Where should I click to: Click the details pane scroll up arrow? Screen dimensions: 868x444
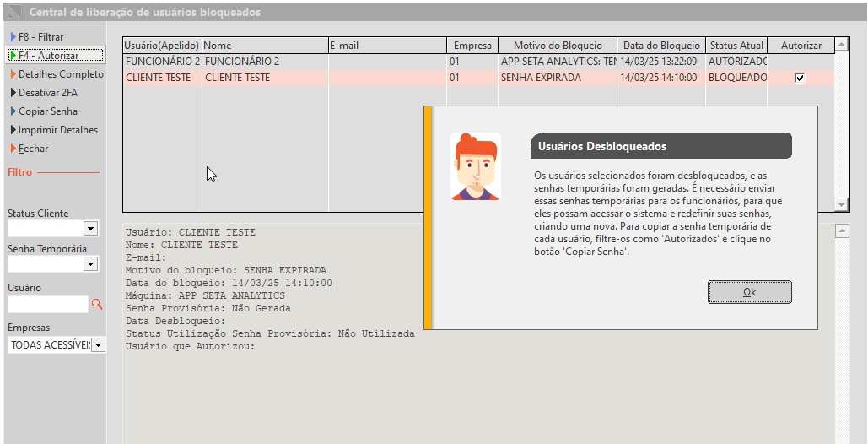842,230
